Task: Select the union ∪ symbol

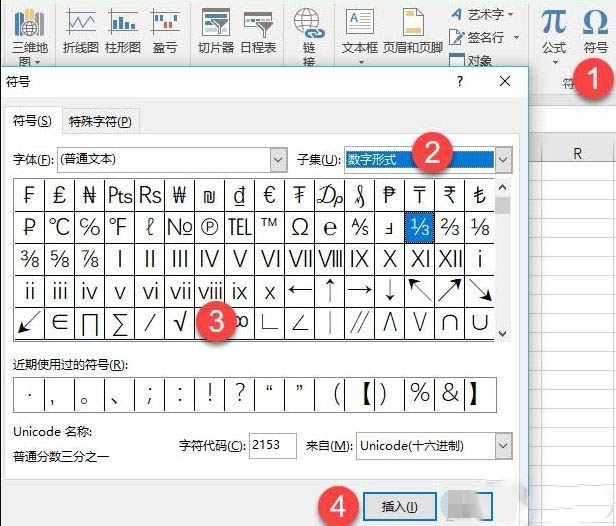Action: (x=479, y=323)
